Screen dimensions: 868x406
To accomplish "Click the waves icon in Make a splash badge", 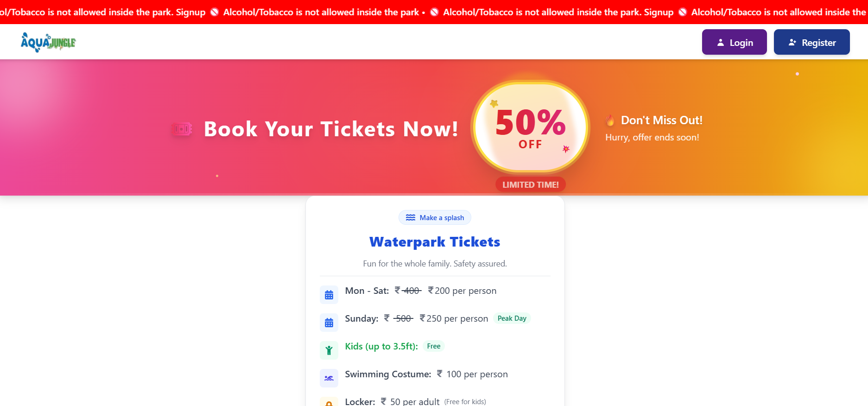I will (411, 217).
